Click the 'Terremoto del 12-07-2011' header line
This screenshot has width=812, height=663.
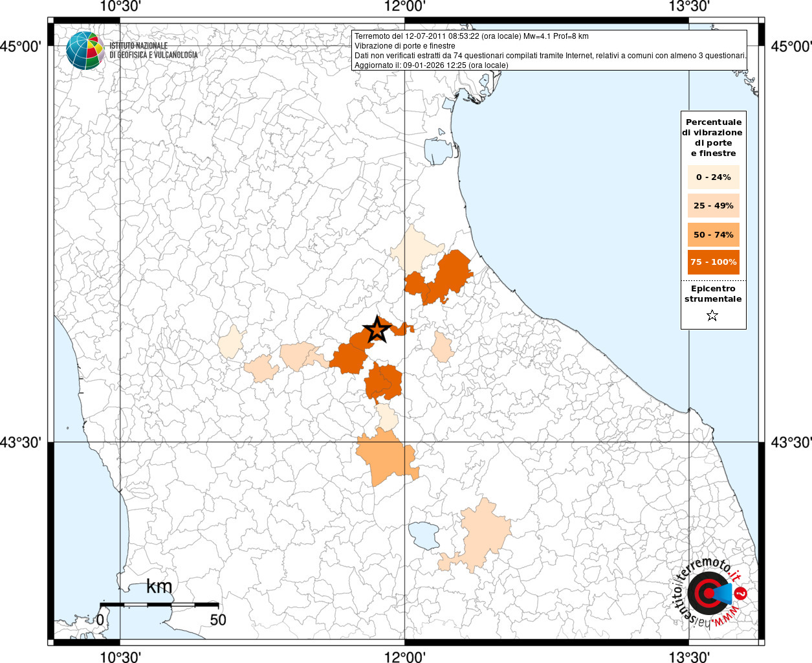click(x=471, y=36)
